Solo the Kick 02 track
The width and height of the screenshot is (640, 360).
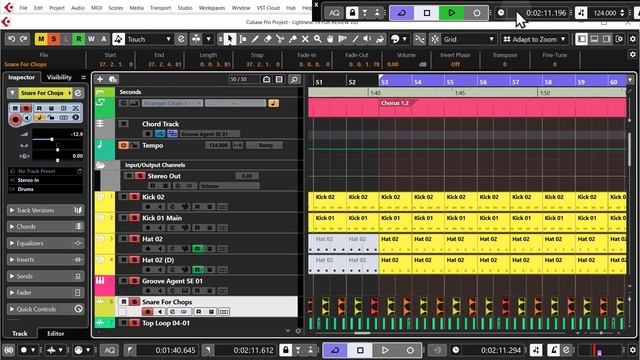pos(134,197)
